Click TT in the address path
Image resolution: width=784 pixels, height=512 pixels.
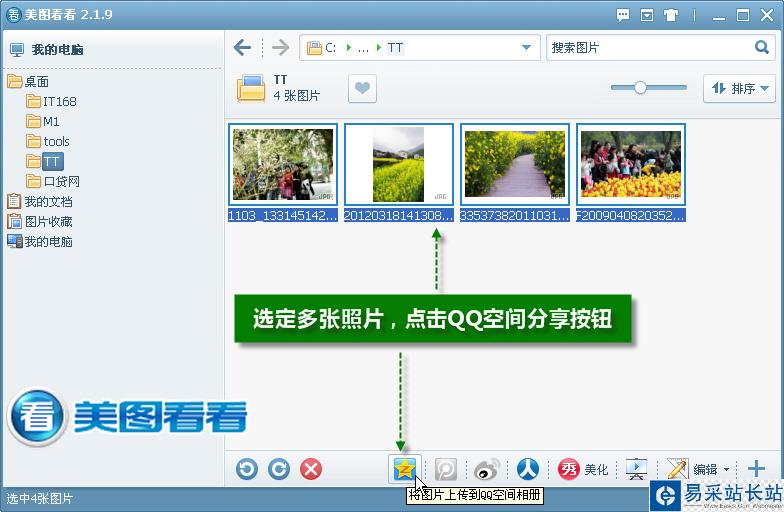[x=395, y=48]
